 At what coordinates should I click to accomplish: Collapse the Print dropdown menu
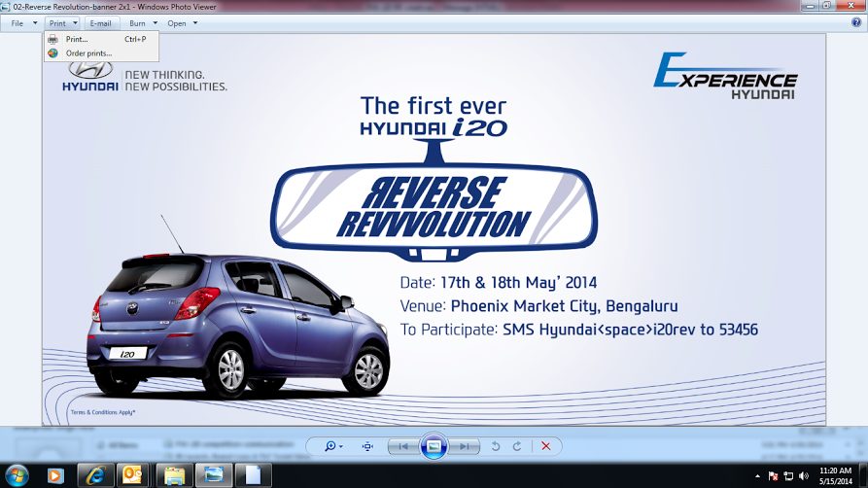point(61,22)
